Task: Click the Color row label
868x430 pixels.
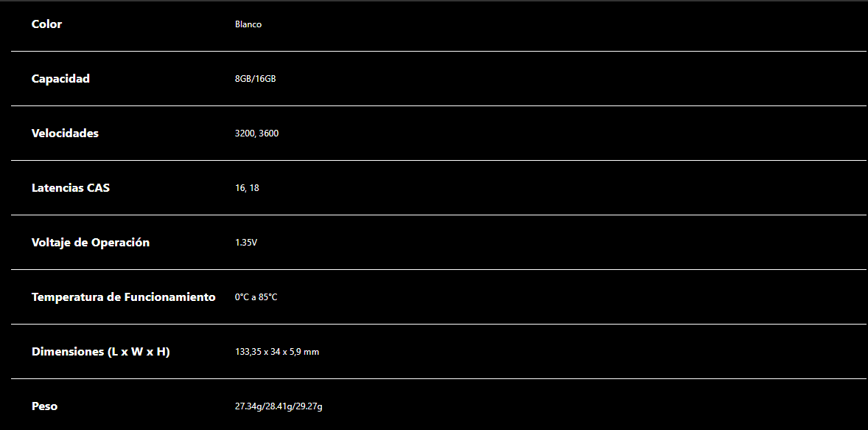Action: pos(46,24)
